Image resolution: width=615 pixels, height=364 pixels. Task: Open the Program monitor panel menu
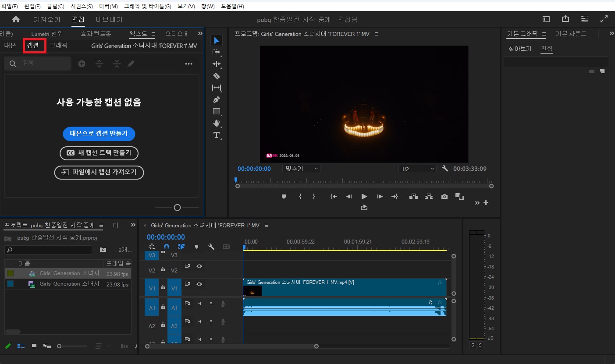(377, 34)
